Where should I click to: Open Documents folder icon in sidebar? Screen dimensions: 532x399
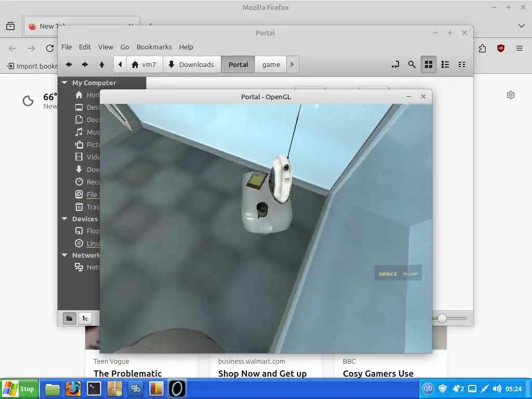click(x=79, y=119)
